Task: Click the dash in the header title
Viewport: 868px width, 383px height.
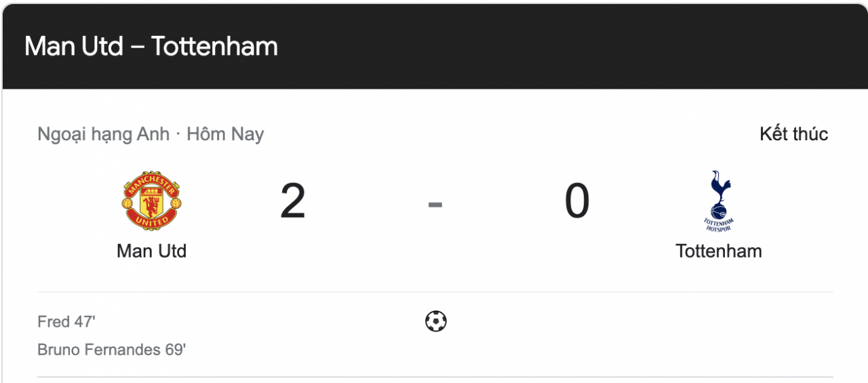Action: [137, 47]
